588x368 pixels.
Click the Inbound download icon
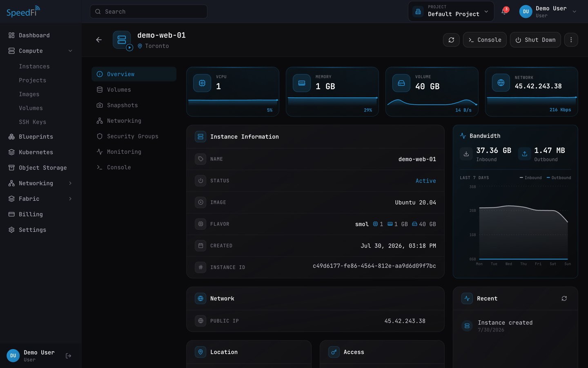click(x=466, y=154)
